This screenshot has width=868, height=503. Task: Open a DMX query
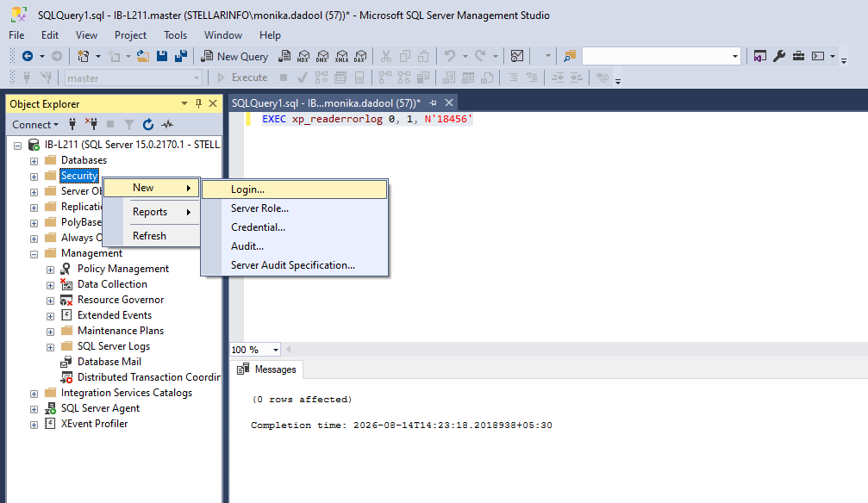322,56
